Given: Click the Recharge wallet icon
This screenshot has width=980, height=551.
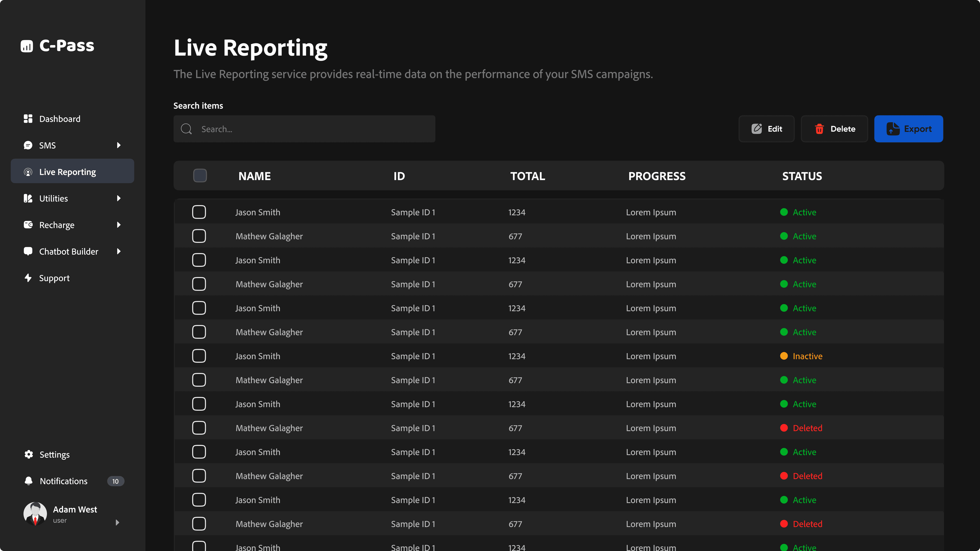Looking at the screenshot, I should [x=28, y=225].
